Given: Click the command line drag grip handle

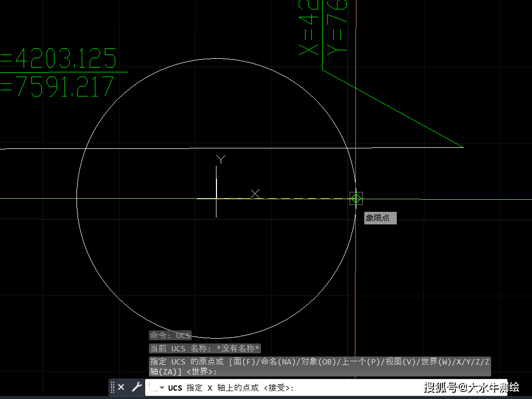Looking at the screenshot, I should [113, 387].
